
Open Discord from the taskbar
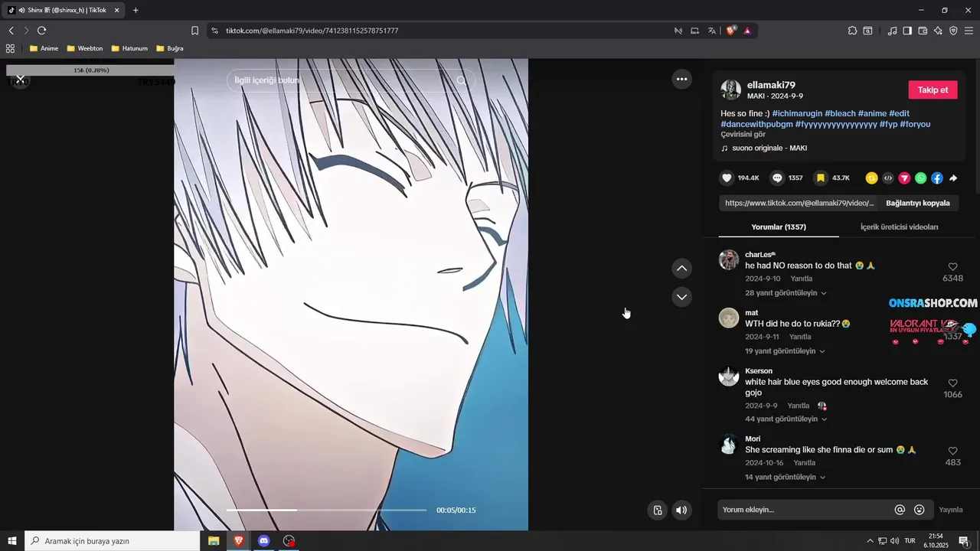click(263, 540)
